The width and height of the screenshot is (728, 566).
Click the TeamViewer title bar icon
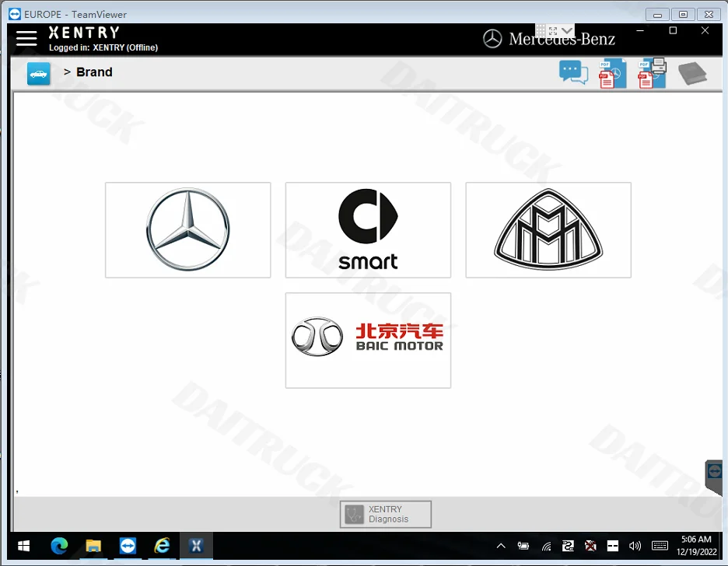click(x=15, y=14)
